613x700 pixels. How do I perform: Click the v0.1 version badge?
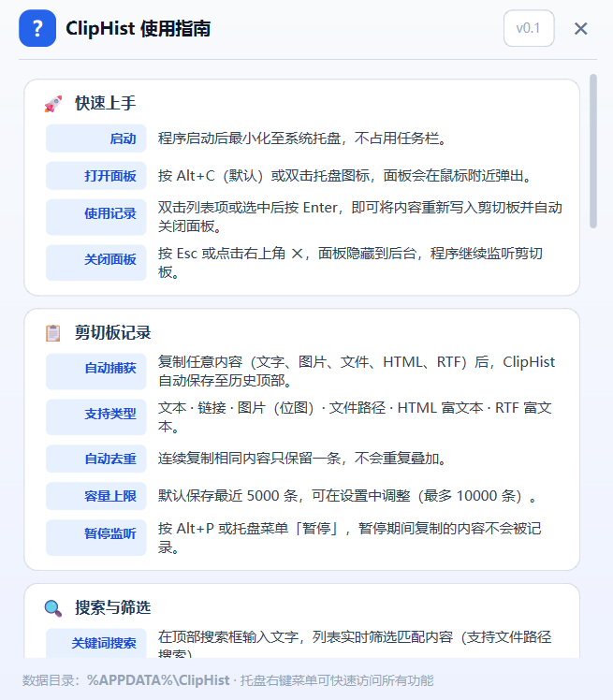[x=529, y=28]
